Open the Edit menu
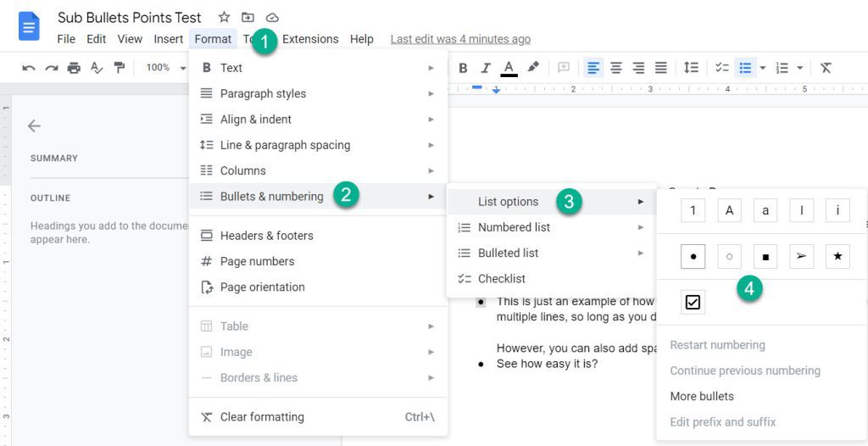 (x=97, y=39)
